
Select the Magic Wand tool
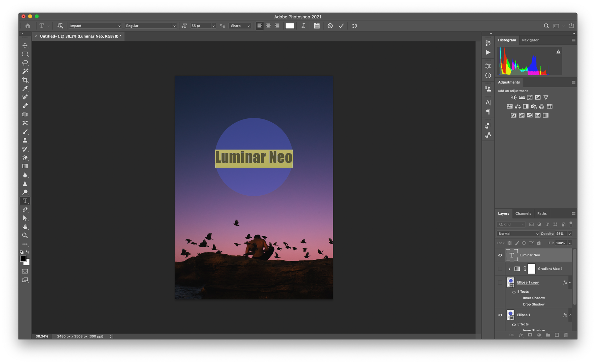(x=25, y=71)
